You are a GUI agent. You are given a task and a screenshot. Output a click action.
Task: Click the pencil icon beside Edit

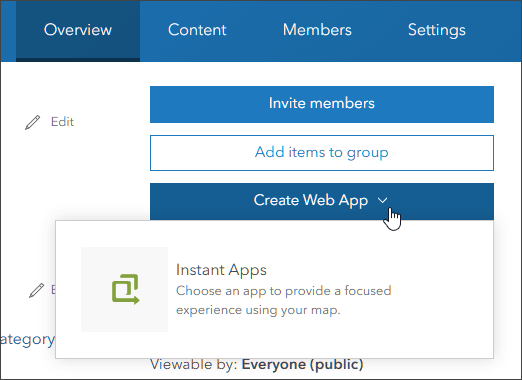pyautogui.click(x=33, y=122)
